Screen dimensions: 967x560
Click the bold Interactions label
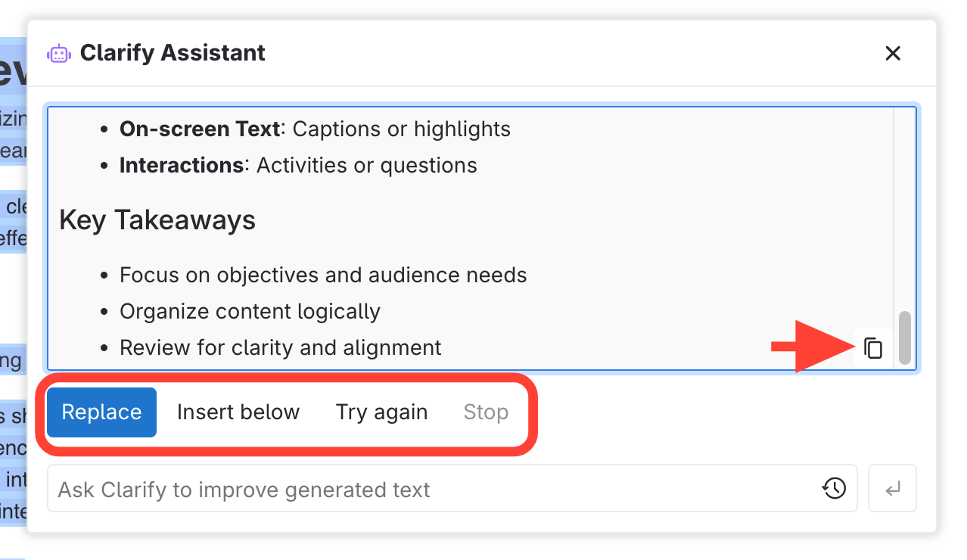pos(182,166)
